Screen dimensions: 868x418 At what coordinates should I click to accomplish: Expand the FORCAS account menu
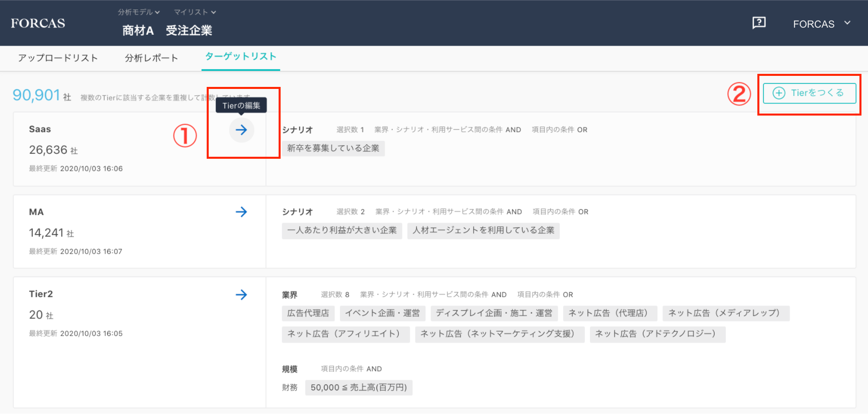[x=822, y=24]
